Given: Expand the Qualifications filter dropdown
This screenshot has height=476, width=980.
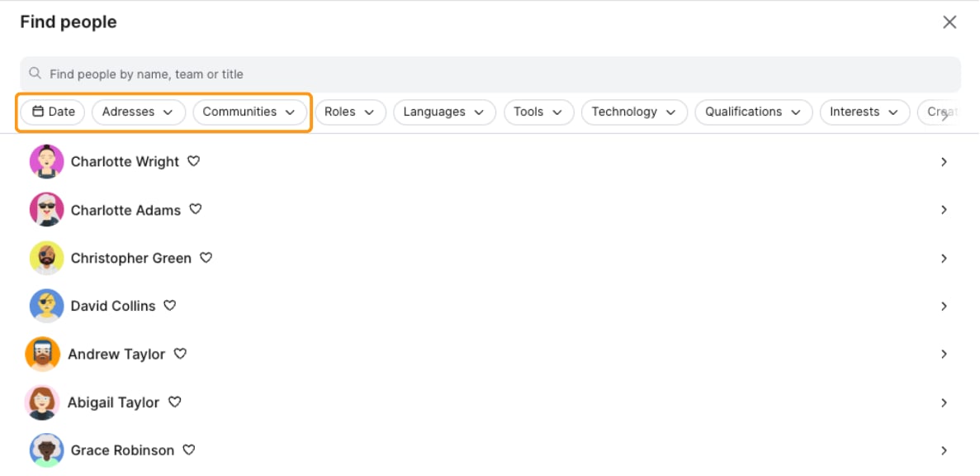Looking at the screenshot, I should click(754, 112).
